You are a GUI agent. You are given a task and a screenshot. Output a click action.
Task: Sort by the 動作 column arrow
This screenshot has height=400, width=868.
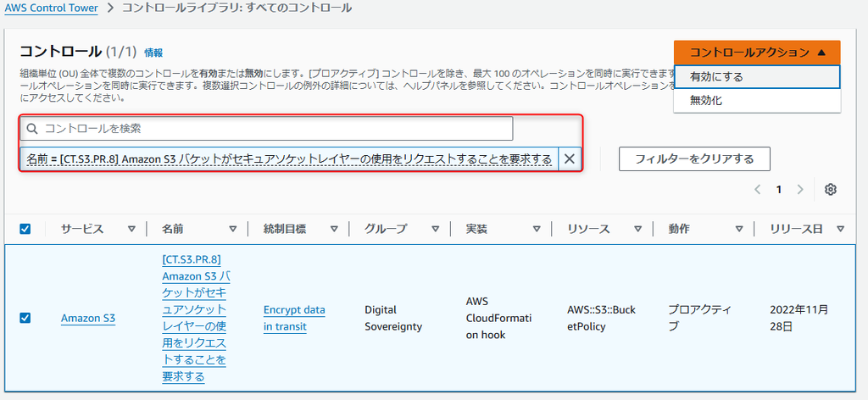[739, 229]
